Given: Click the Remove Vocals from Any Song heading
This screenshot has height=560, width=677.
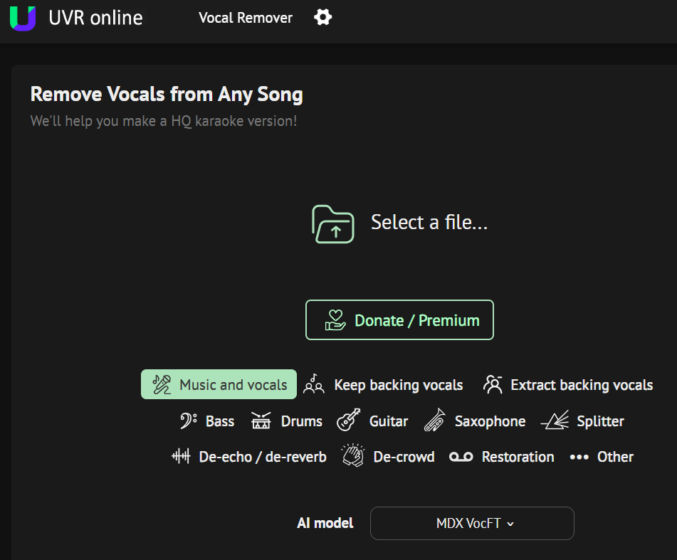Looking at the screenshot, I should point(167,95).
